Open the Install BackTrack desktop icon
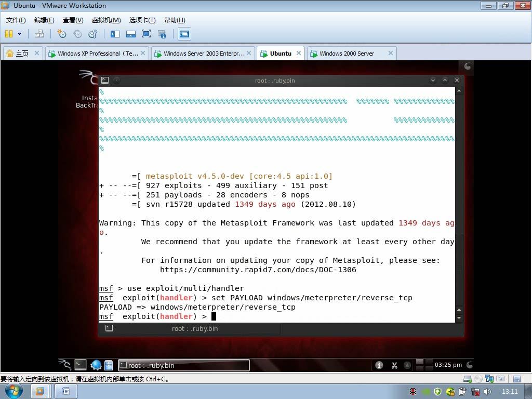Screen dimensions: 532x399 coord(87,89)
